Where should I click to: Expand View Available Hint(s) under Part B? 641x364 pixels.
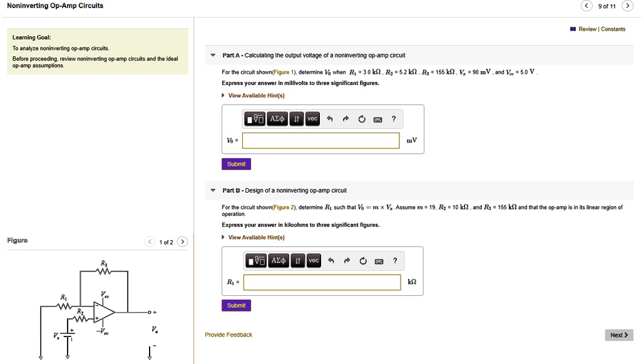pyautogui.click(x=256, y=238)
